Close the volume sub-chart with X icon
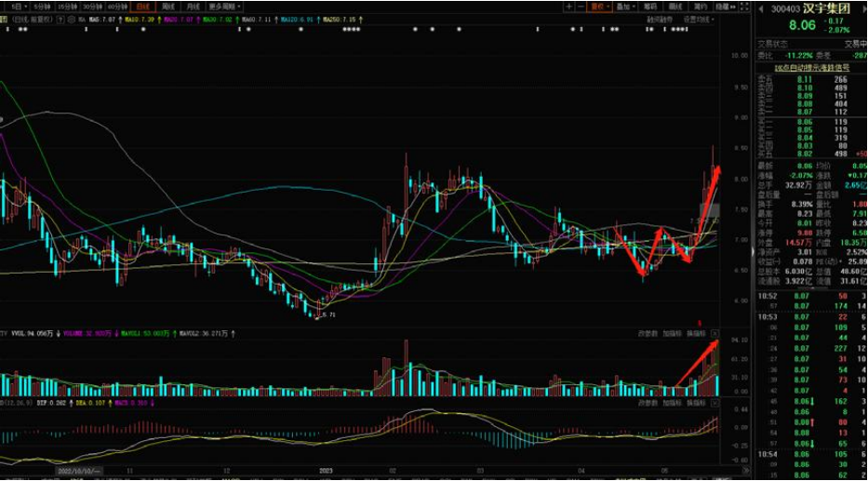868x481 pixels. (x=714, y=333)
